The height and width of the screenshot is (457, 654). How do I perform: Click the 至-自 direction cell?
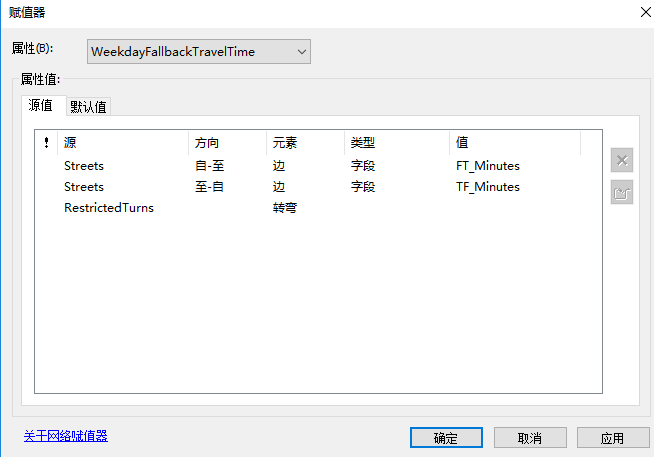(x=209, y=187)
